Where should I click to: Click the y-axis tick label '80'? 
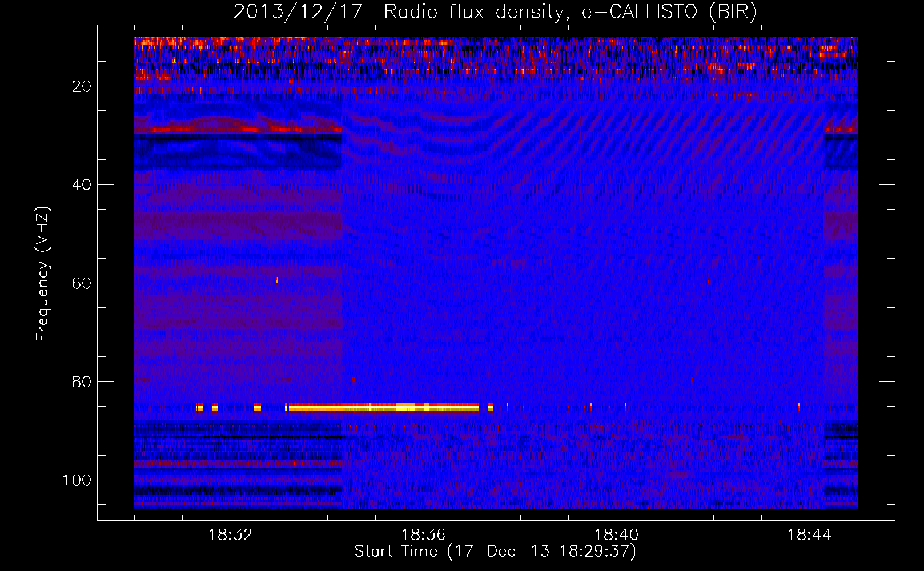coord(82,382)
